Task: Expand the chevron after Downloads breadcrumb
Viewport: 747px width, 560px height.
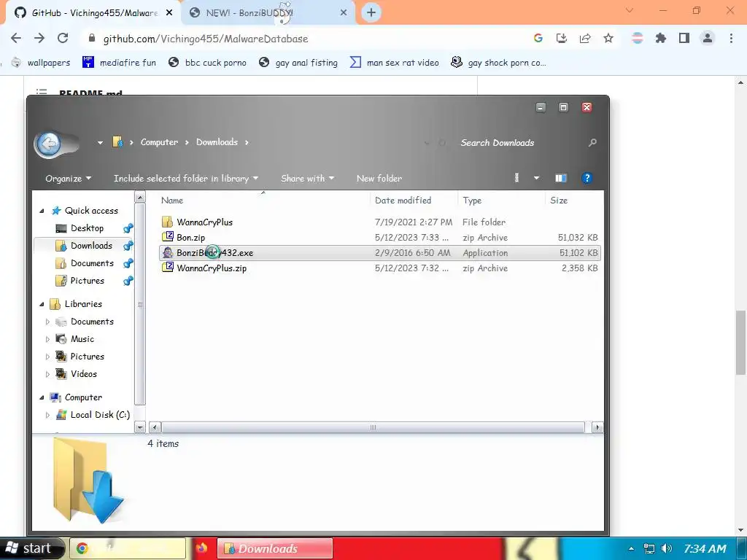Action: tap(247, 142)
